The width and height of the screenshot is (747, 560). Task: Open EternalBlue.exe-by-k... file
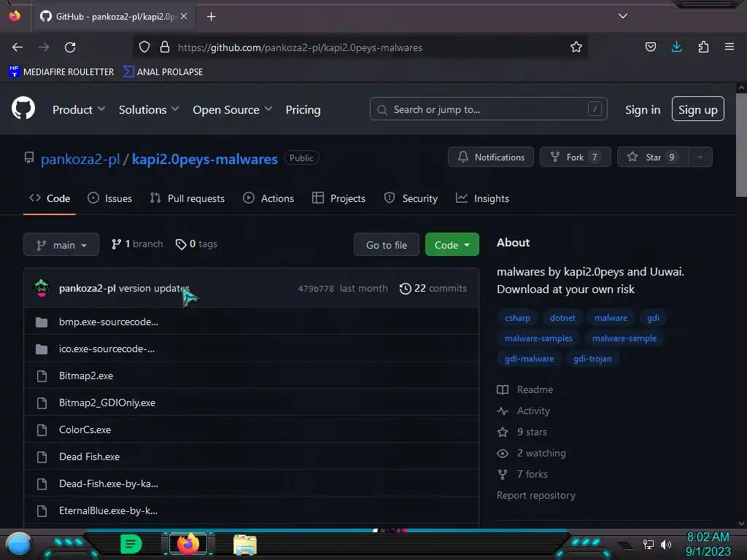point(108,510)
